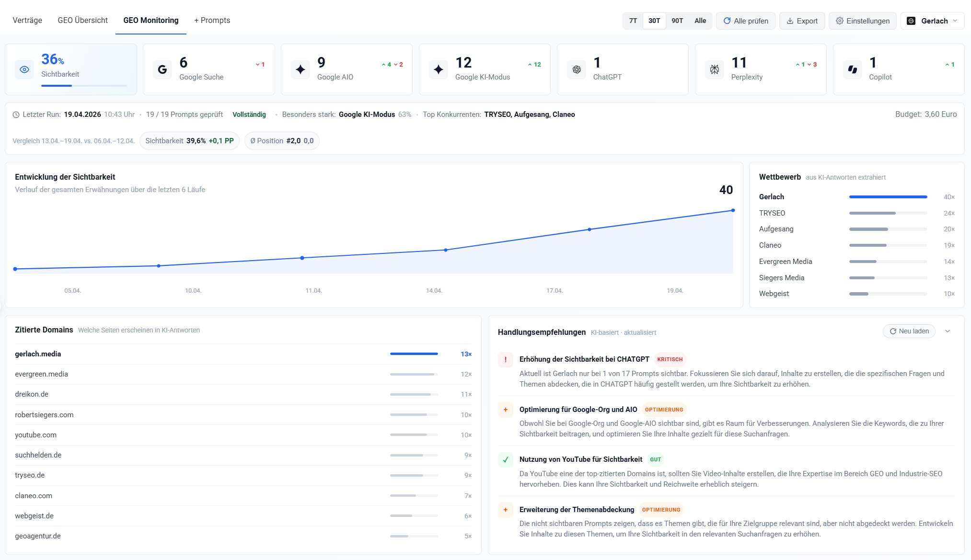Viewport: 971px width, 560px height.
Task: Click the eye icon on the Sichtbarkeit card
Action: 24,69
